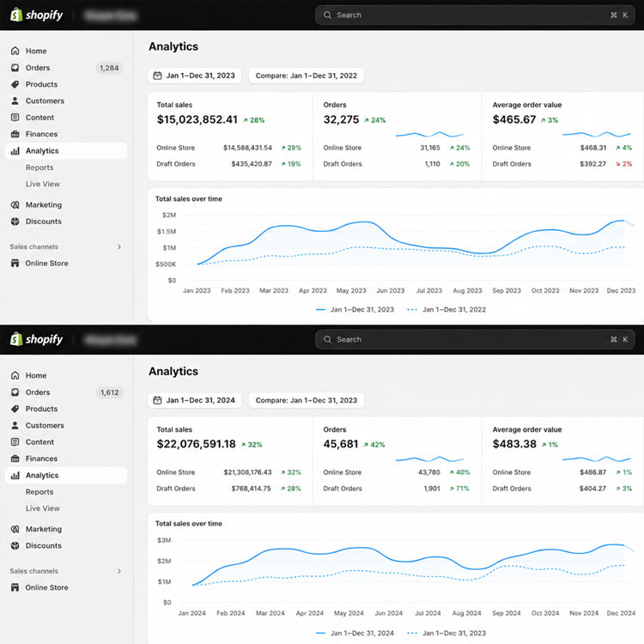Click the Content icon in the 2024 sidebar
The image size is (644, 644).
pyautogui.click(x=15, y=442)
